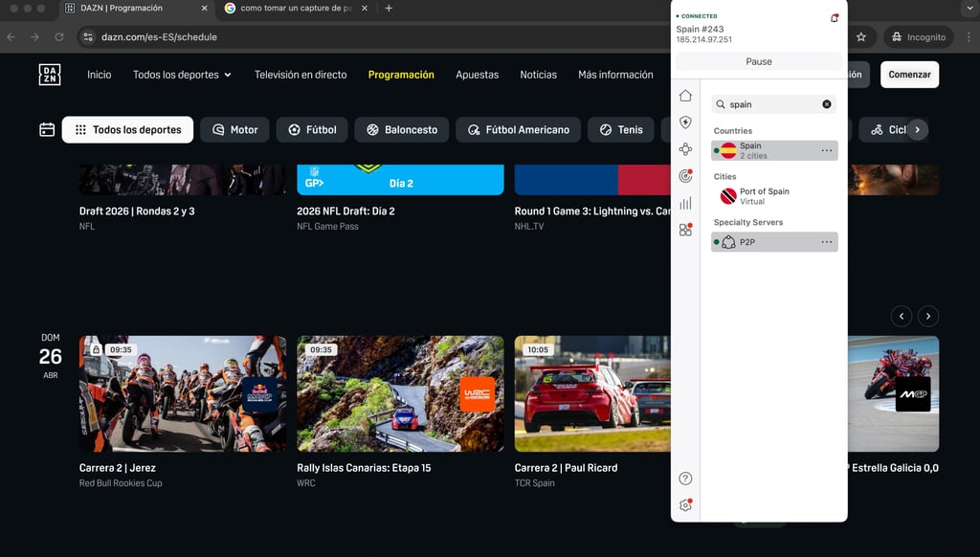Open the VPN statistics bars icon
980x557 pixels.
685,203
